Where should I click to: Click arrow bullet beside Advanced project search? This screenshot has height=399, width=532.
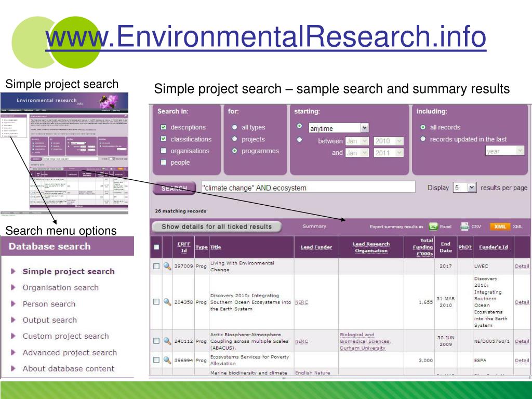point(14,352)
